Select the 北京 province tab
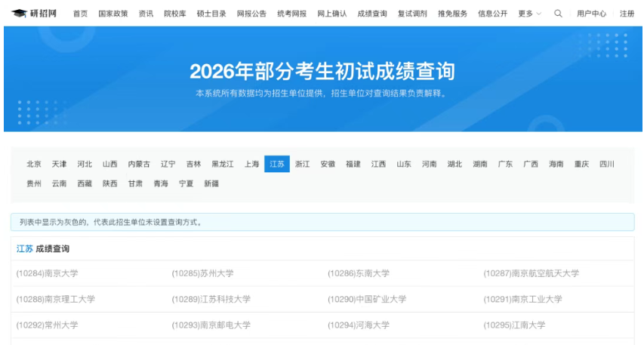This screenshot has width=644, height=345. [x=34, y=164]
